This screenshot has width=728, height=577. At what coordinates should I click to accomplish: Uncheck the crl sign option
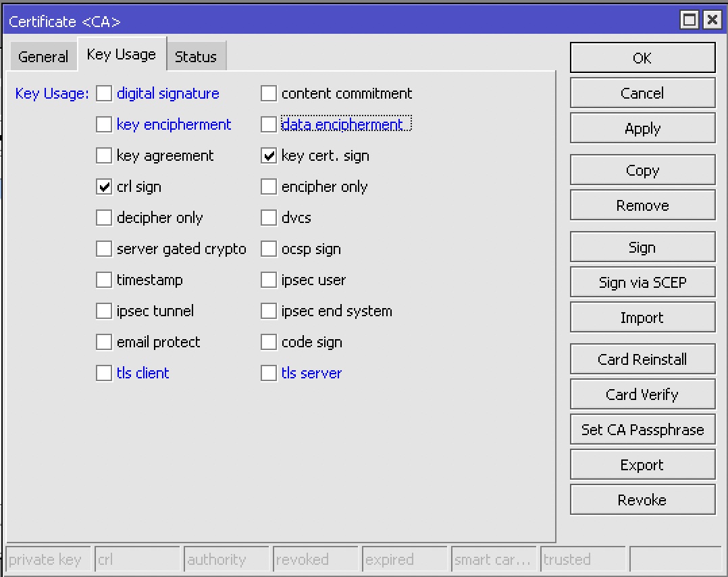coord(104,187)
